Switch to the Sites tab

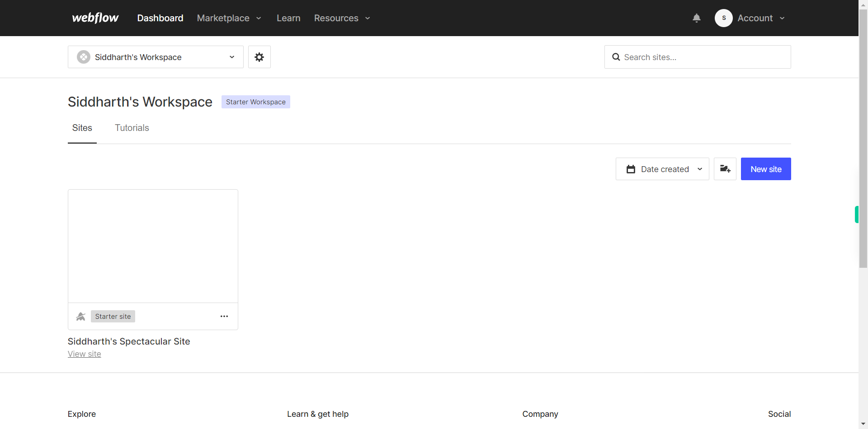82,128
